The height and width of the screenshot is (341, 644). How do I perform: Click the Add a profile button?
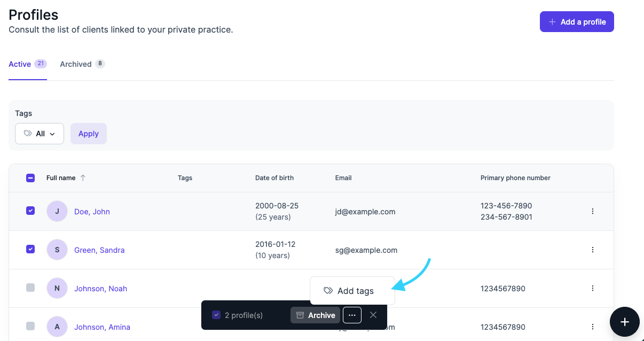pos(577,22)
